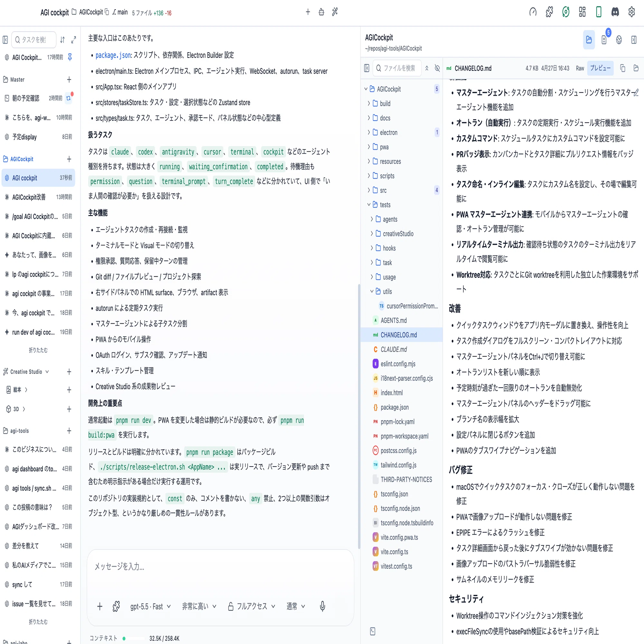
Task: Open 通常 mode dropdown
Action: click(x=296, y=606)
